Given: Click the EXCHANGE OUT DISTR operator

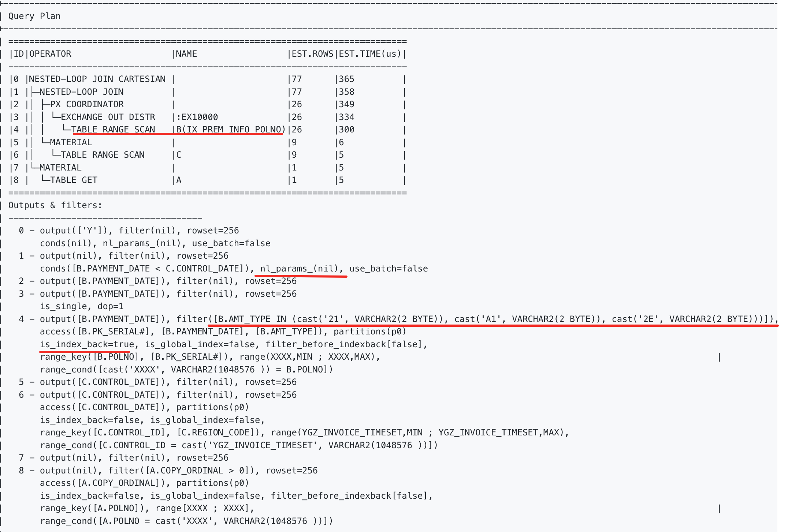Looking at the screenshot, I should (108, 117).
